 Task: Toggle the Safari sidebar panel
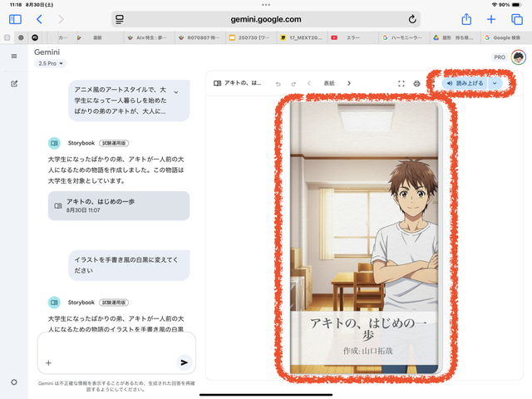click(15, 19)
